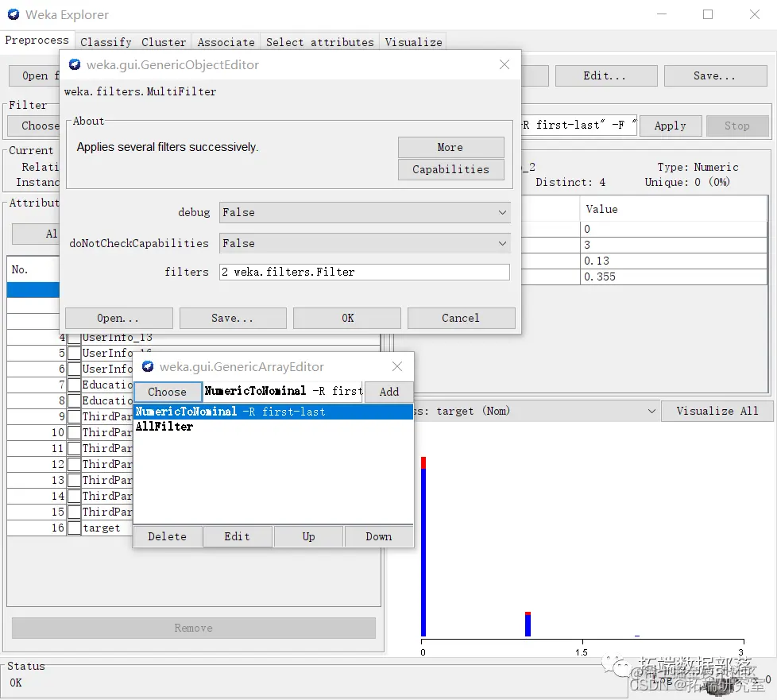Click the No. column header

pyautogui.click(x=33, y=269)
